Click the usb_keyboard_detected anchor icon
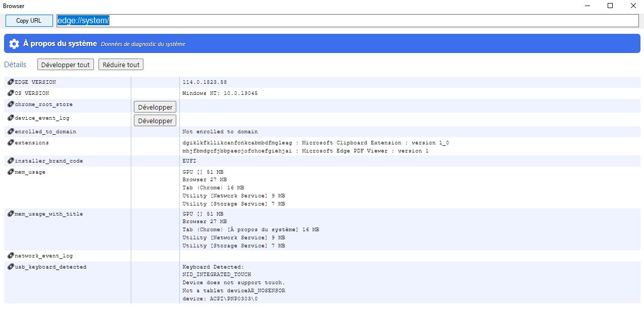Image resolution: width=644 pixels, height=321 pixels. 11,267
